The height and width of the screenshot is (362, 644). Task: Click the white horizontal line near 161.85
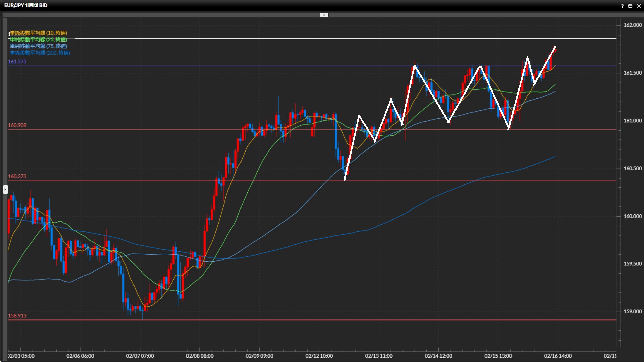(x=335, y=39)
